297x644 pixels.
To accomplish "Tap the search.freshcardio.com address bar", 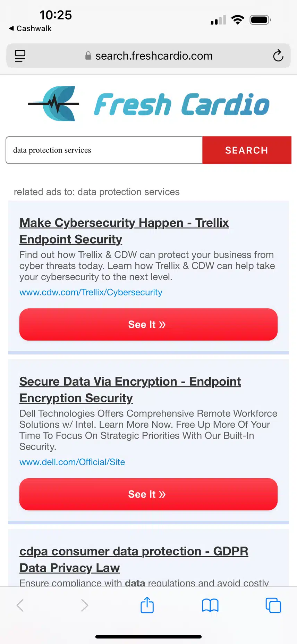I will [148, 56].
